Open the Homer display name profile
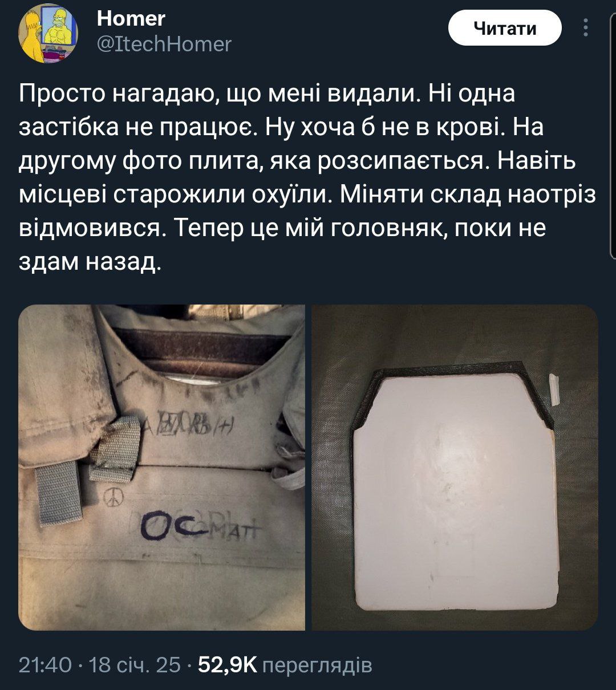This screenshot has width=616, height=690. click(131, 19)
